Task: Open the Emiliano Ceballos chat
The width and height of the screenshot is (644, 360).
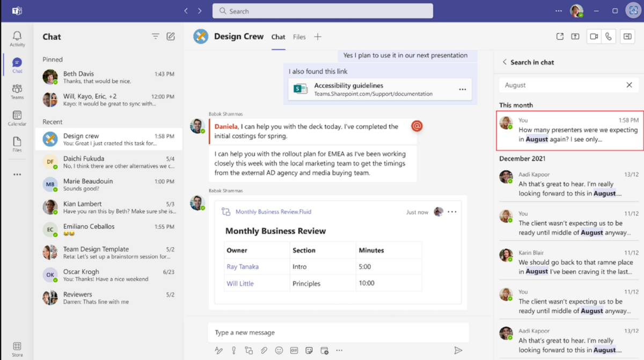Action: pos(108,229)
